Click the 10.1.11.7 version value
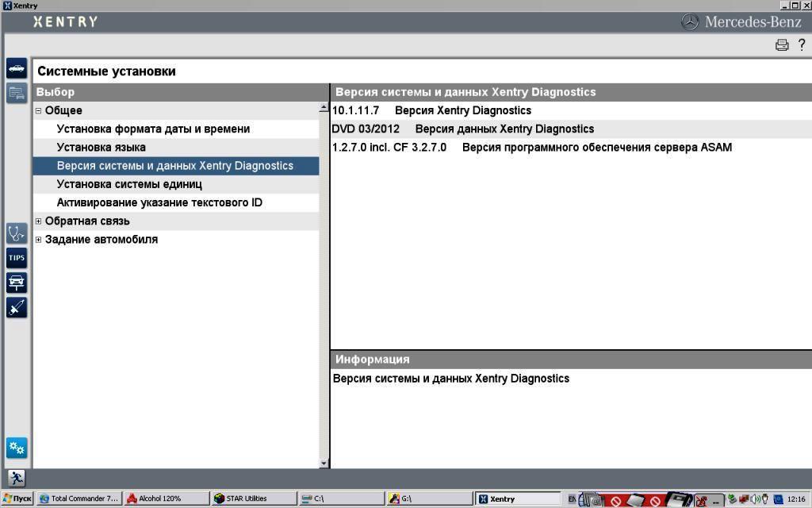Screen dimensions: 812x508 click(356, 110)
